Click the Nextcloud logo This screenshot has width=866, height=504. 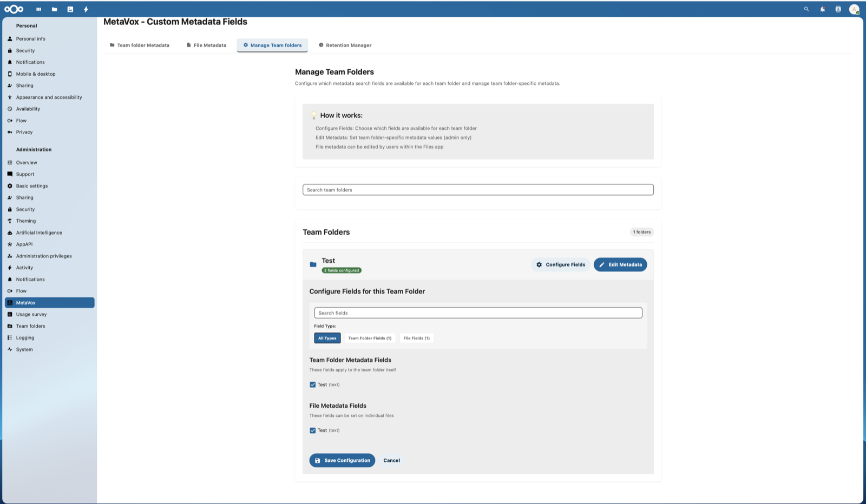click(x=14, y=9)
